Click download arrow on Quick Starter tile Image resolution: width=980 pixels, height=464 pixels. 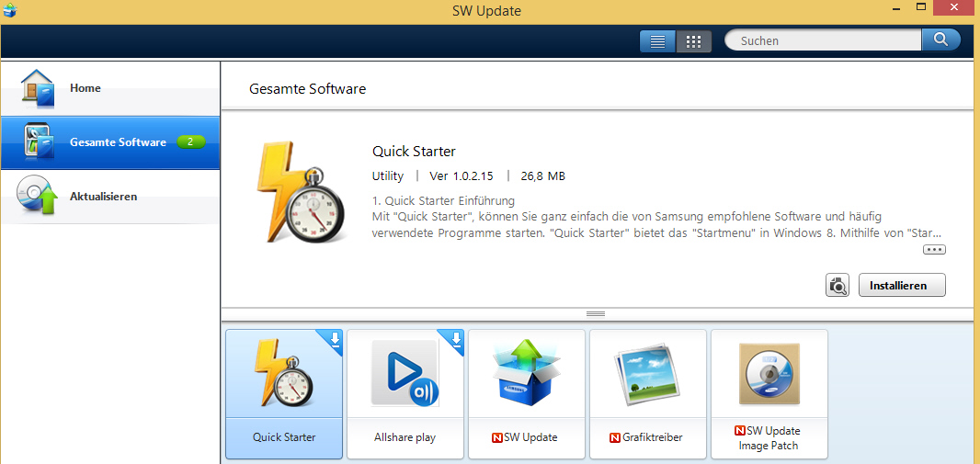point(335,338)
